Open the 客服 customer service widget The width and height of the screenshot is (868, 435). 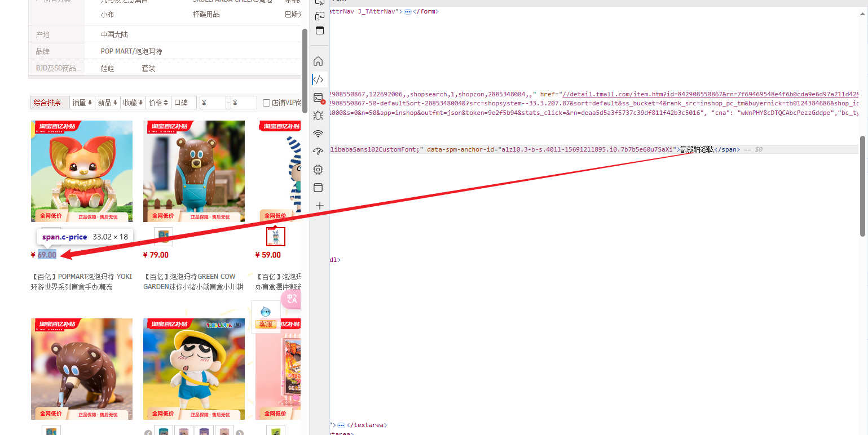pyautogui.click(x=266, y=317)
